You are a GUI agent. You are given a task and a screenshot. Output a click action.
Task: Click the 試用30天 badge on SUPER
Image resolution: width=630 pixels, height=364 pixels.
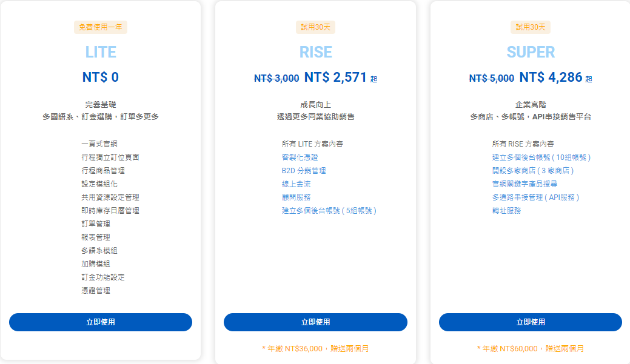[529, 27]
